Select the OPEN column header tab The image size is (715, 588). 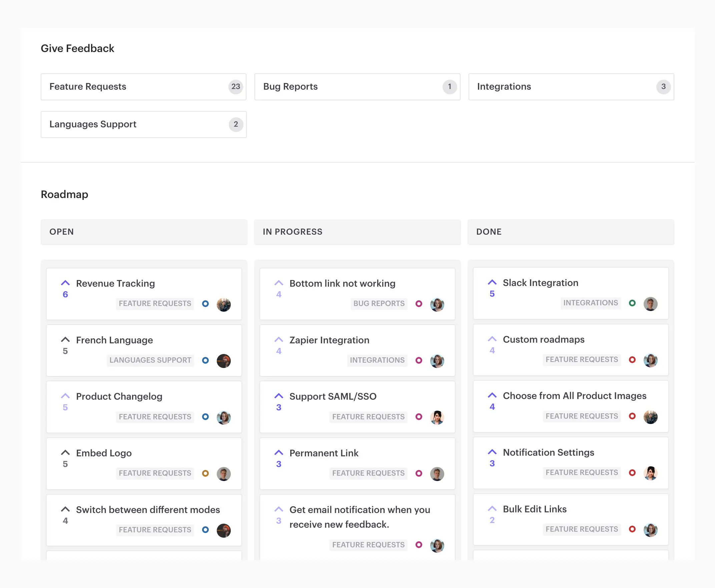coord(144,231)
